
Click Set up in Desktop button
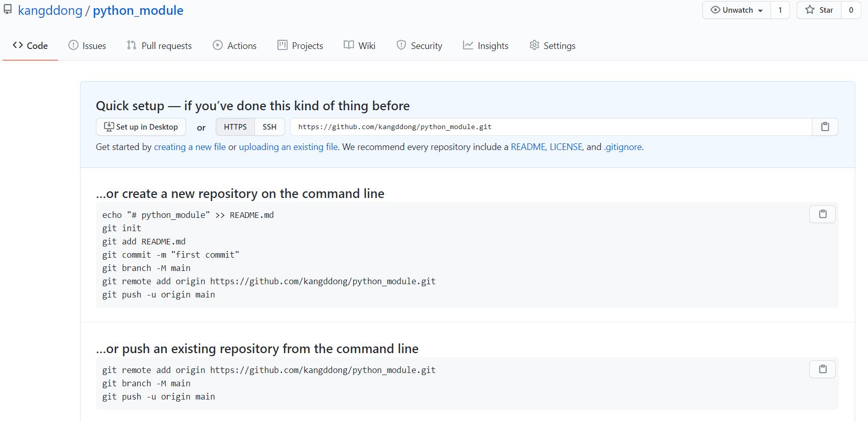141,127
